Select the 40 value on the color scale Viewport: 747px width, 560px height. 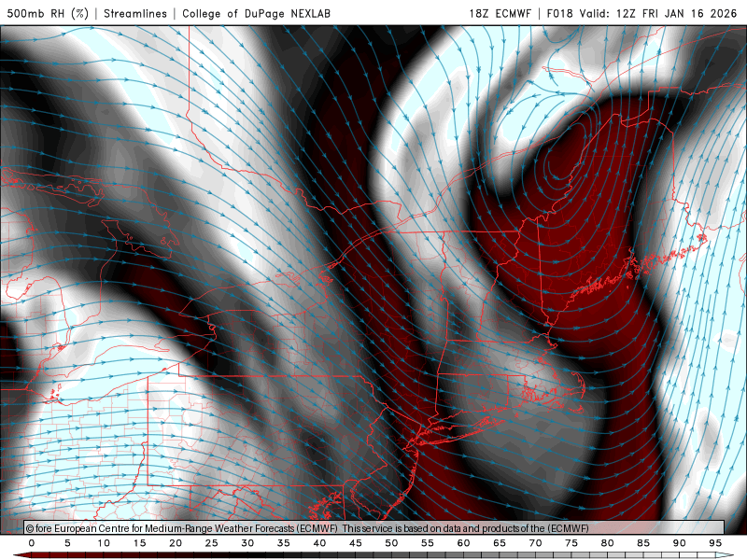coord(319,543)
